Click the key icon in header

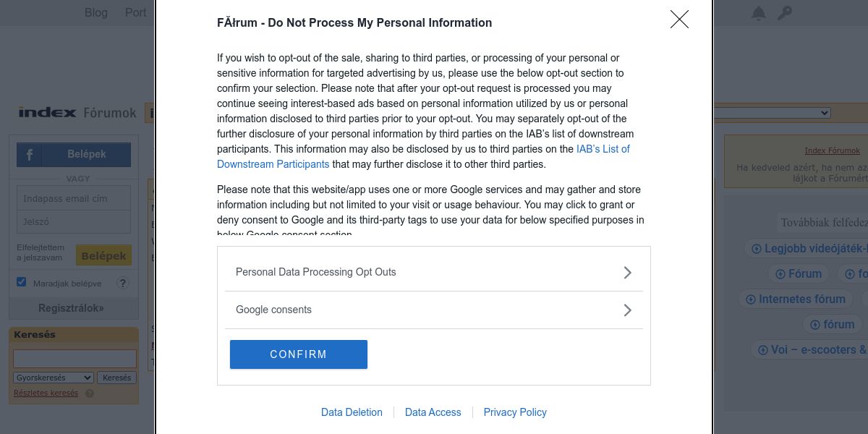785,13
